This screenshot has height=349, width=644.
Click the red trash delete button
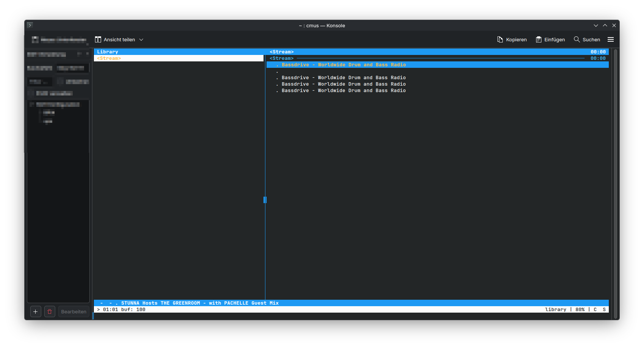click(x=50, y=311)
